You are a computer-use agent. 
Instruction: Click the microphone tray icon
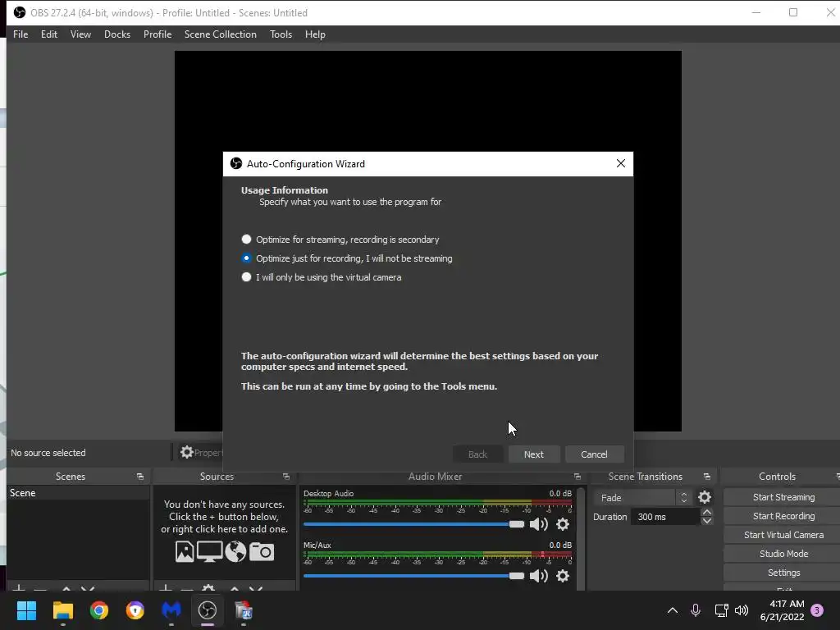(x=696, y=610)
